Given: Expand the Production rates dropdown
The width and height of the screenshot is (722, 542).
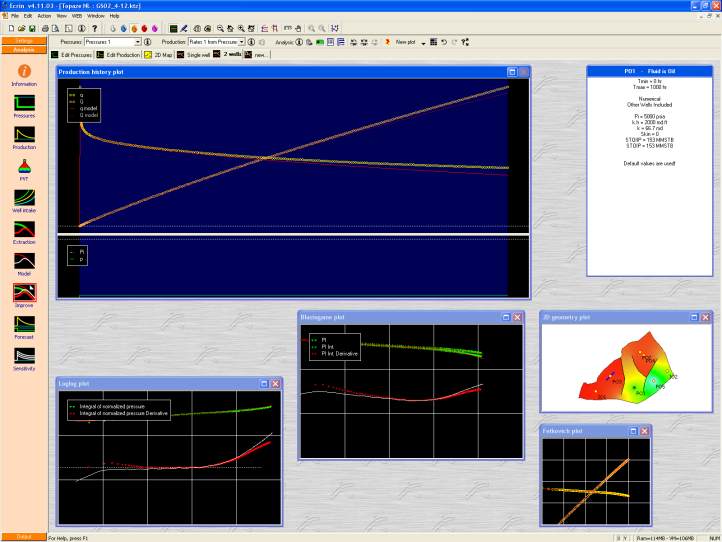Looking at the screenshot, I should pyautogui.click(x=243, y=43).
